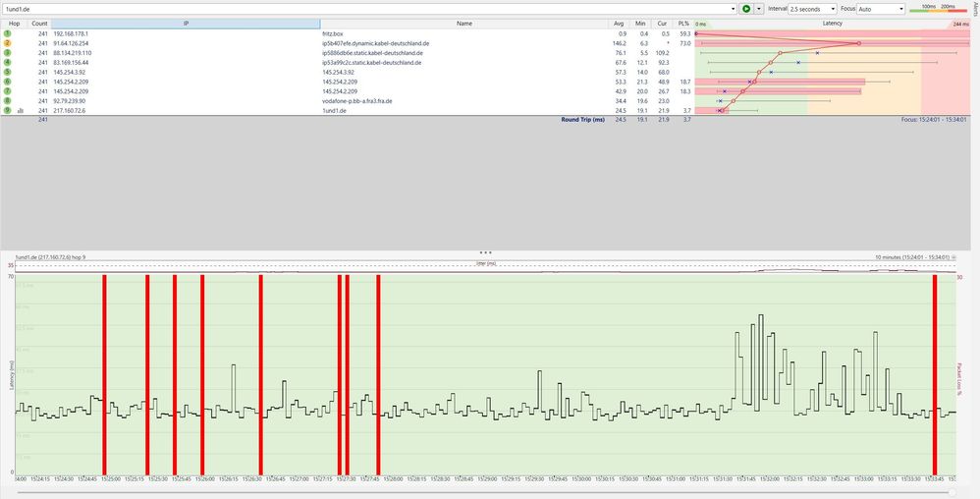Click the PL% column header

pyautogui.click(x=683, y=22)
